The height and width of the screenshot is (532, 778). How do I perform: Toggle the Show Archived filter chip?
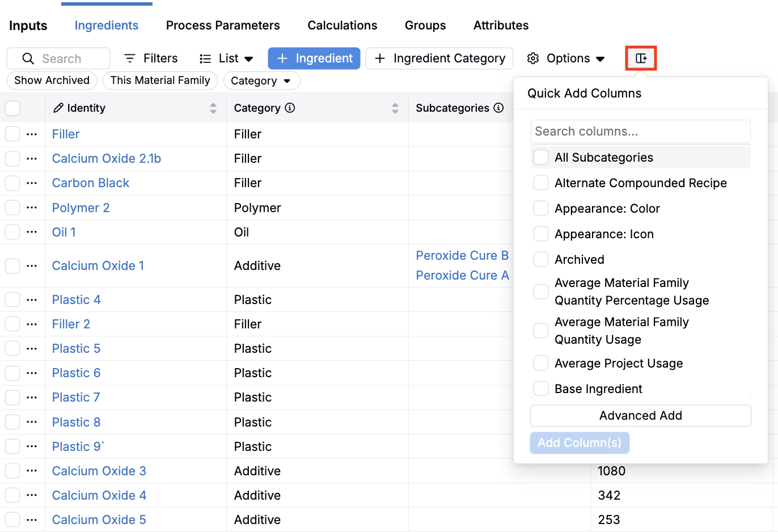point(52,81)
